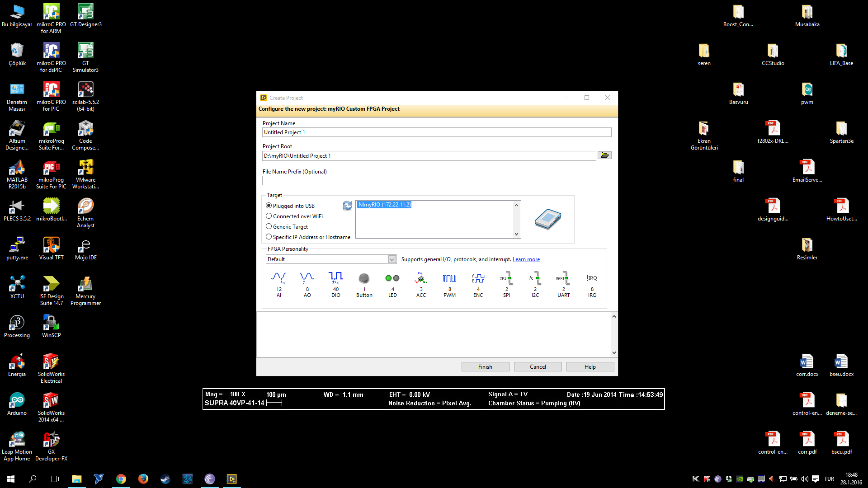Click the Project Root path field

click(x=429, y=156)
